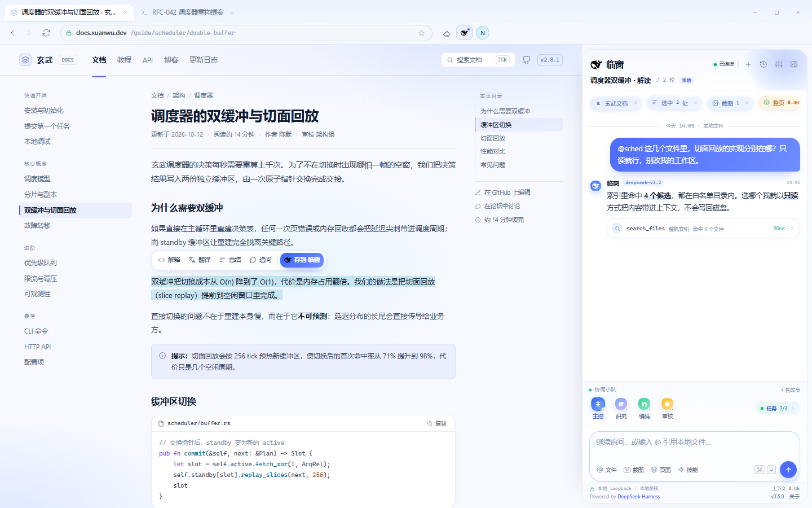Click 在论坛中讨论 link
This screenshot has width=812, height=508.
click(498, 206)
